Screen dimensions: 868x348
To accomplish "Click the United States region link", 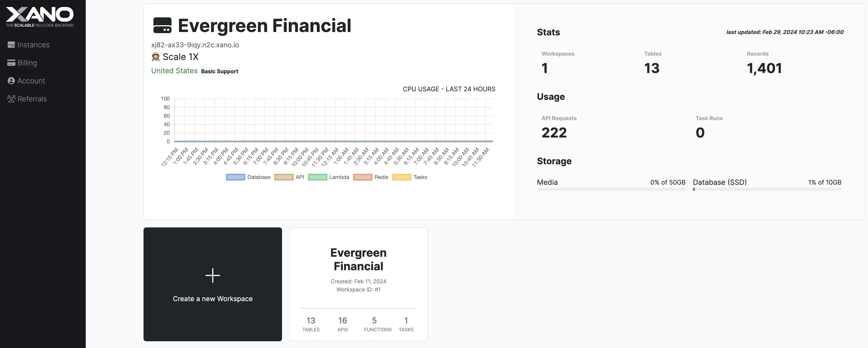I will (x=174, y=71).
